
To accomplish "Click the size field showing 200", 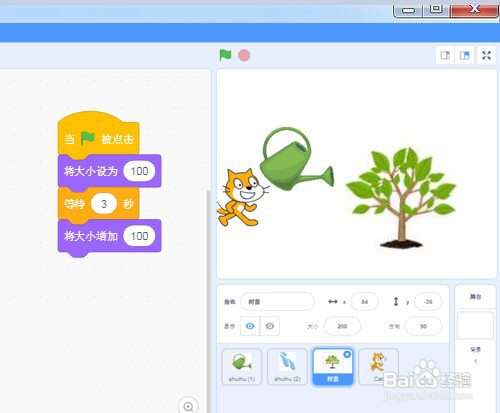I will point(342,326).
